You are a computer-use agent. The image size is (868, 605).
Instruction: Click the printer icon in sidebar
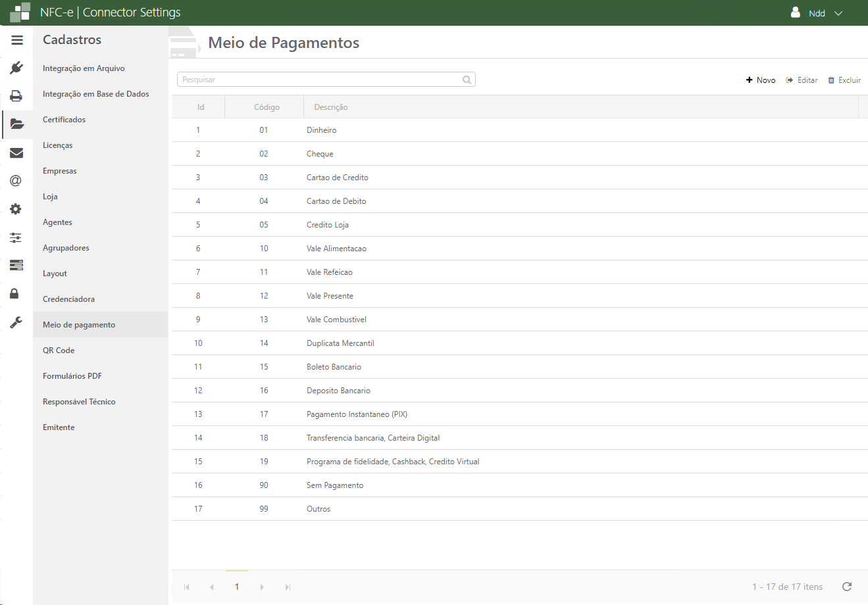pos(16,96)
